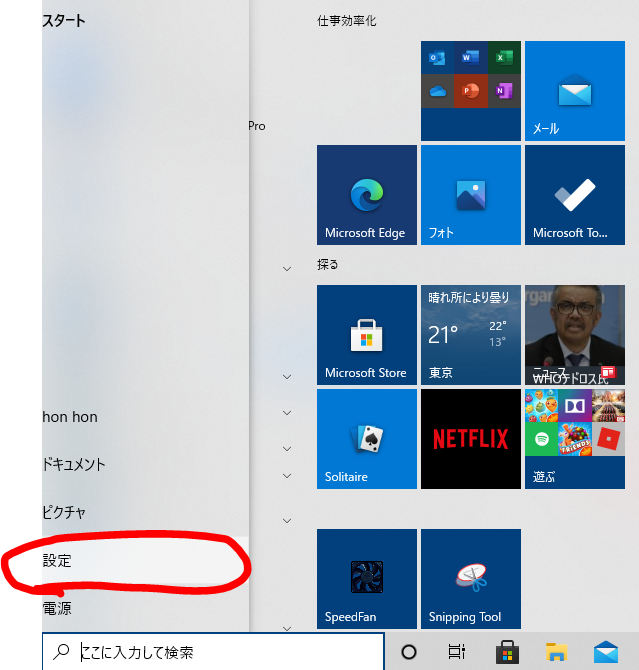Viewport: 639px width, 670px height.
Task: Click the 探る group header
Action: [x=327, y=264]
